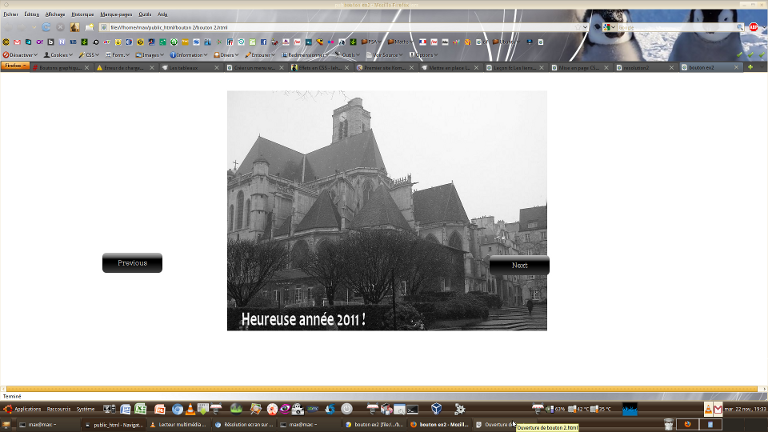Switch to the Erreur de chargement tab
This screenshot has width=768, height=432.
coord(125,68)
